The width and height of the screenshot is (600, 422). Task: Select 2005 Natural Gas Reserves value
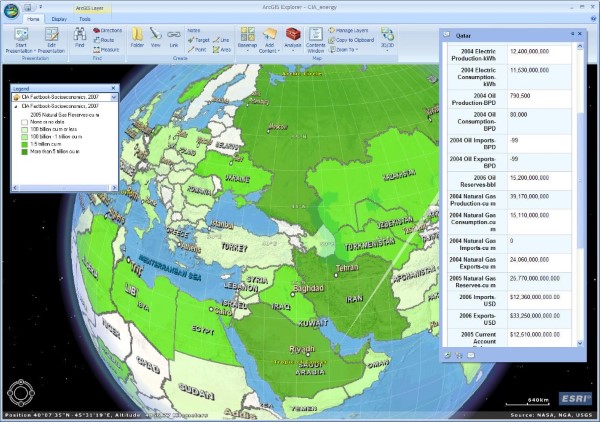click(x=535, y=279)
